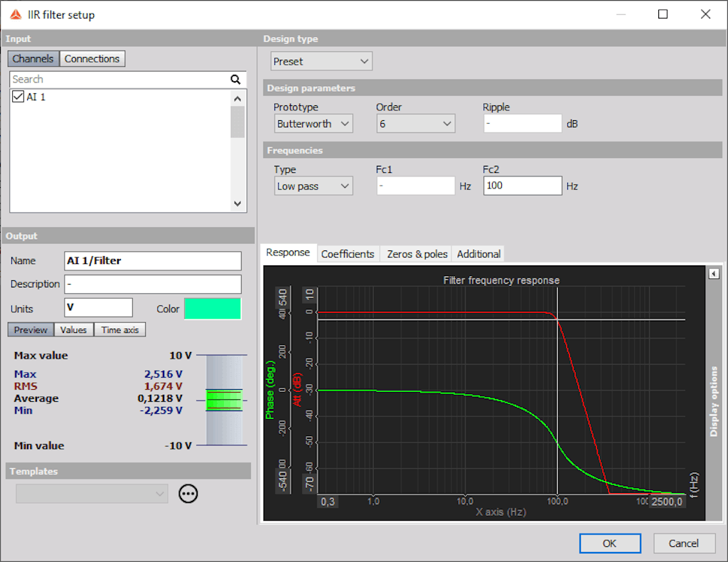This screenshot has width=728, height=562.
Task: Select the Coefficients tab
Action: tap(348, 254)
